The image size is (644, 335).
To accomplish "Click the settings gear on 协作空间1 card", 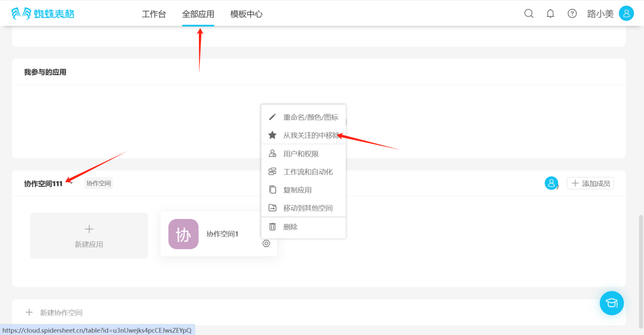I will 266,244.
